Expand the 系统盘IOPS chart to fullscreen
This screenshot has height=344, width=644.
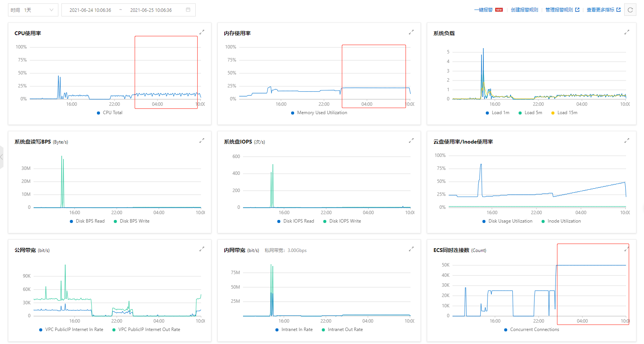[x=411, y=141]
